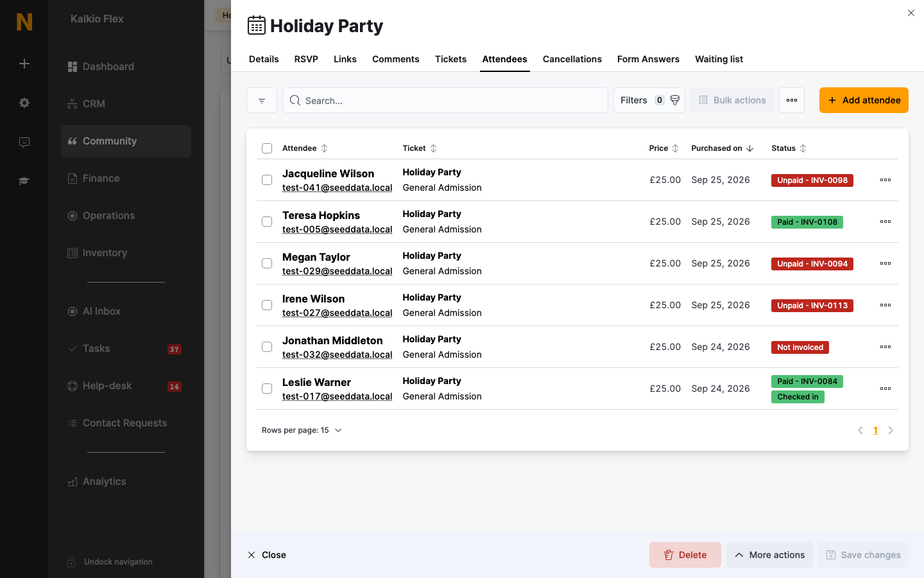Viewport: 924px width, 578px height.
Task: Go to next page arrow
Action: 891,430
